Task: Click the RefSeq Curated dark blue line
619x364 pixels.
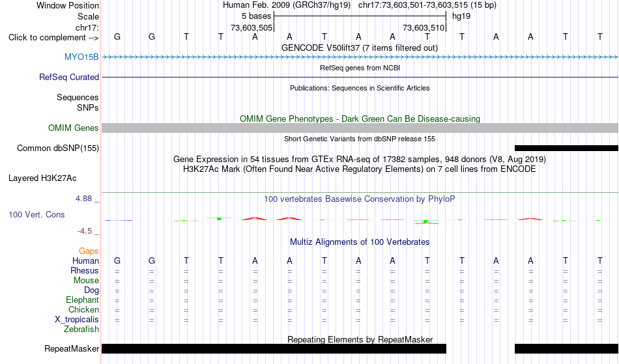Action: point(360,77)
